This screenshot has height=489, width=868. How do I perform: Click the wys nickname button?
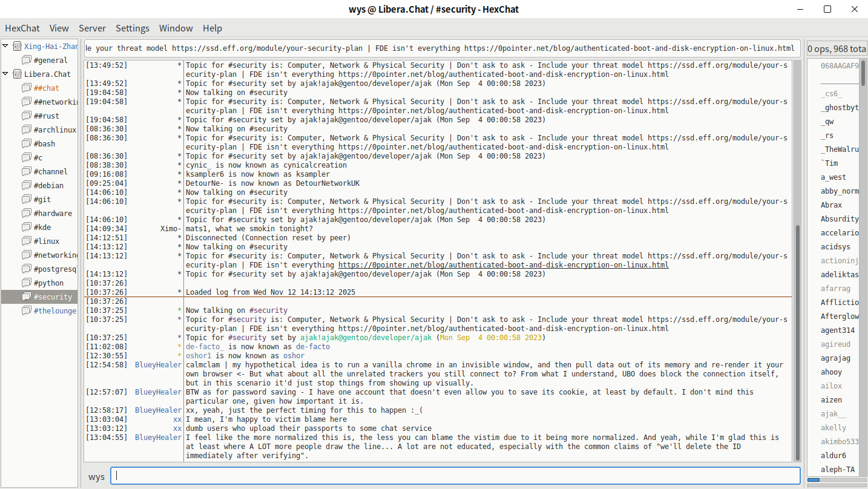96,476
